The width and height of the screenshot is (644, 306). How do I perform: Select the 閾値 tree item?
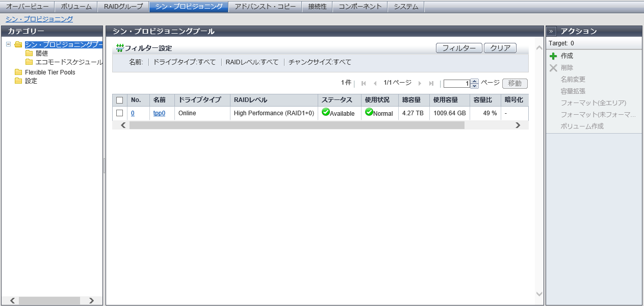pyautogui.click(x=42, y=53)
